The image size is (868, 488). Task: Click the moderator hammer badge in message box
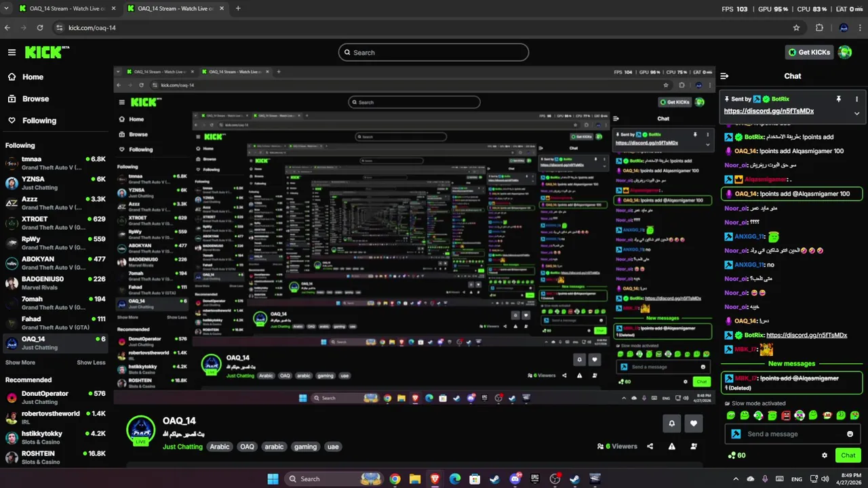pos(736,434)
